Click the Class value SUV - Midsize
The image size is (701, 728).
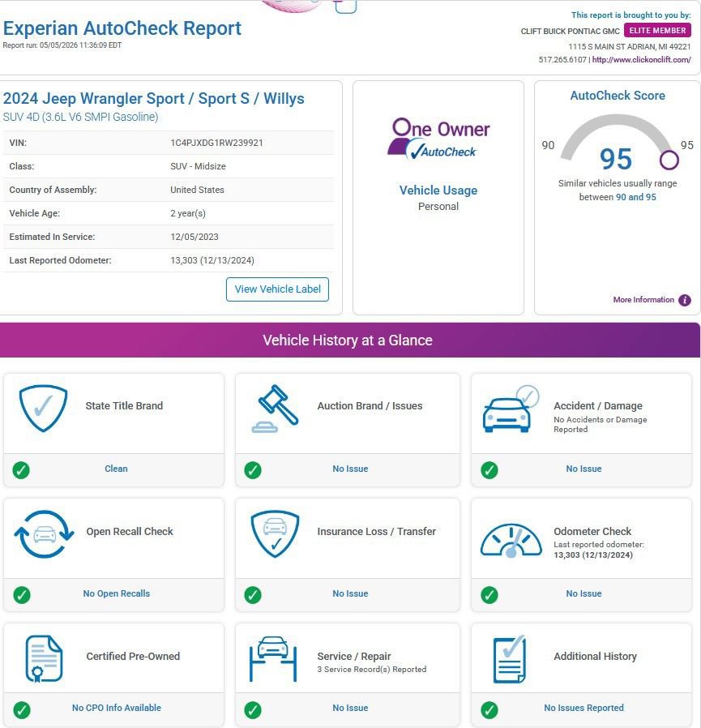tap(198, 166)
